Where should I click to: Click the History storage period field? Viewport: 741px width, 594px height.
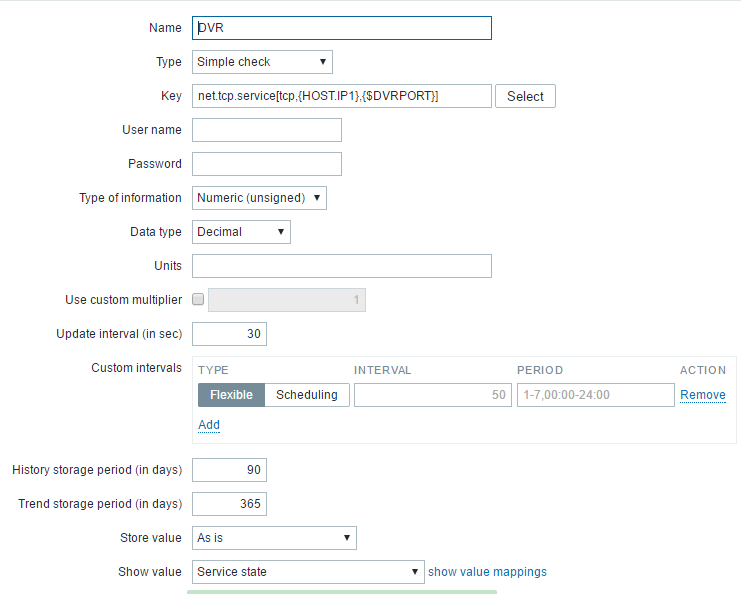229,470
